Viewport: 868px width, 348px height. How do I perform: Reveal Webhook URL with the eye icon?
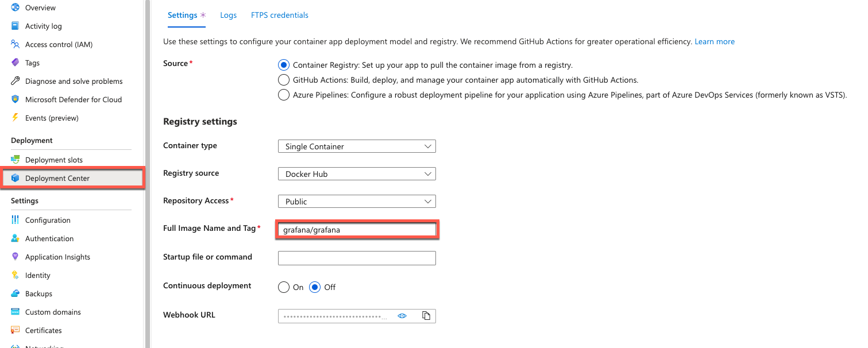[402, 315]
